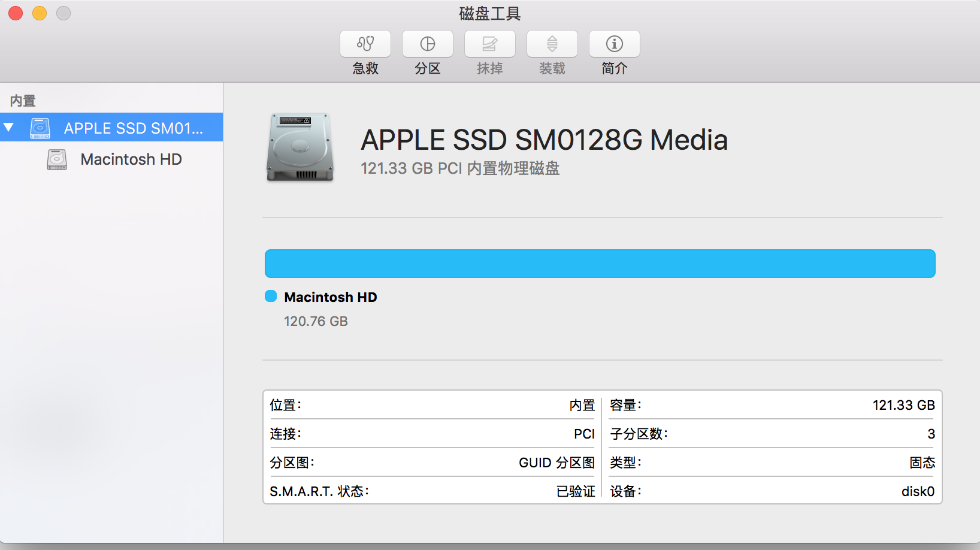Click the 分区 label under the toolbar
Image resolution: width=980 pixels, height=550 pixels.
click(x=428, y=69)
